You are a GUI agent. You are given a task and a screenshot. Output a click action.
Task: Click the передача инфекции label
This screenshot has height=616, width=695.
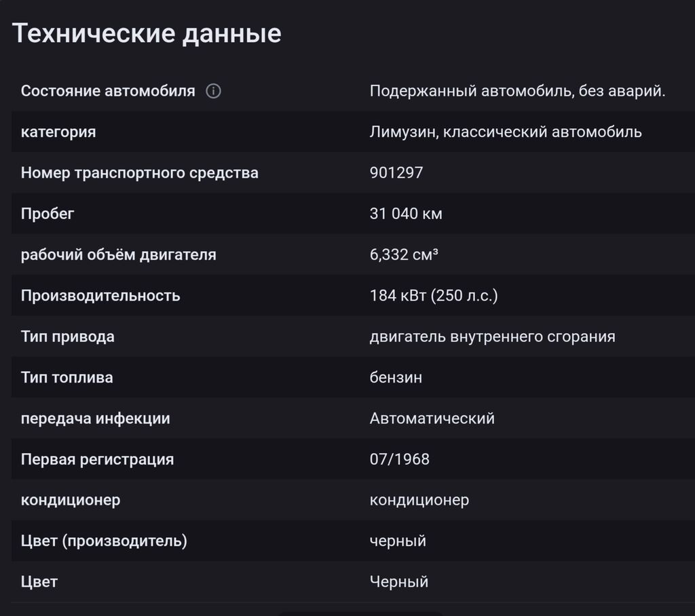95,419
